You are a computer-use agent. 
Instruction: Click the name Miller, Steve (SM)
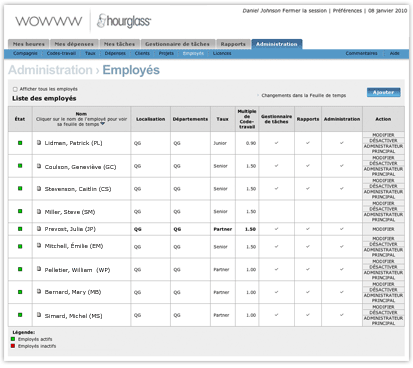(x=70, y=212)
